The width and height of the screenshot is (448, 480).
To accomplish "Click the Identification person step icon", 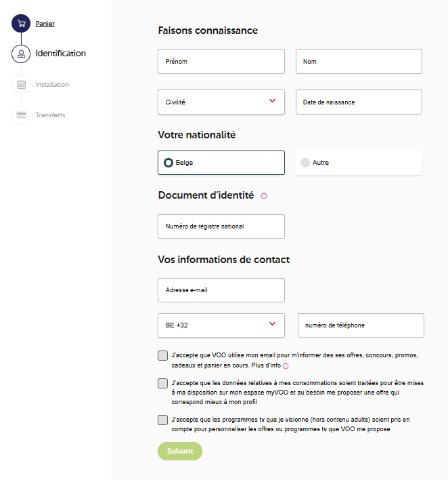I will tap(21, 54).
